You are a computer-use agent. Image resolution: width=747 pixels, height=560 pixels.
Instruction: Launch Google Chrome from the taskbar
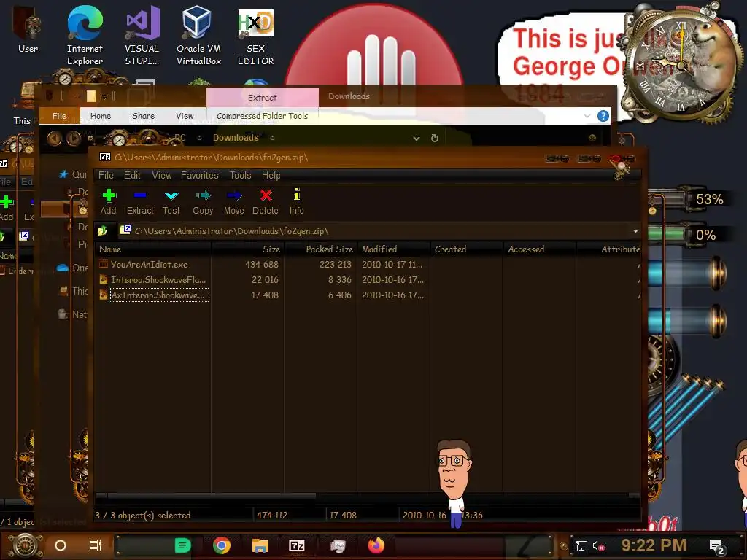click(x=222, y=545)
